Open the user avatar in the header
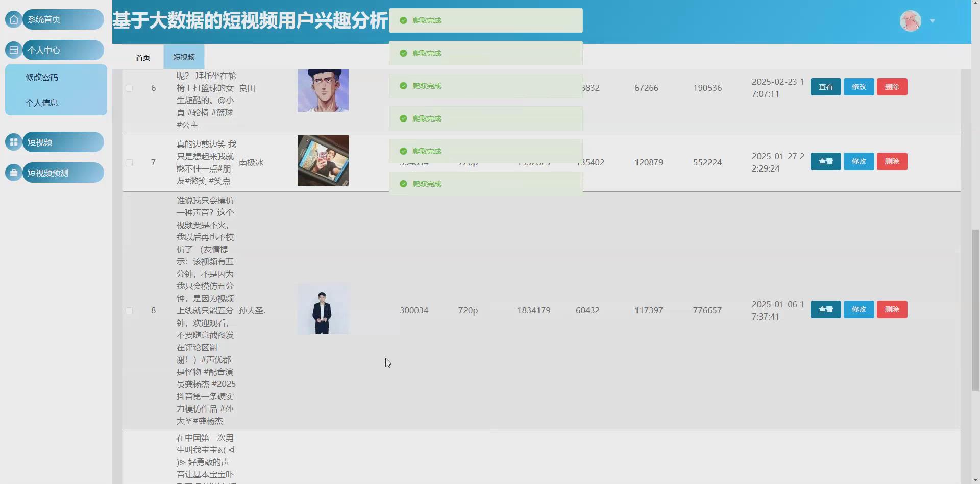The image size is (980, 484). 911,21
